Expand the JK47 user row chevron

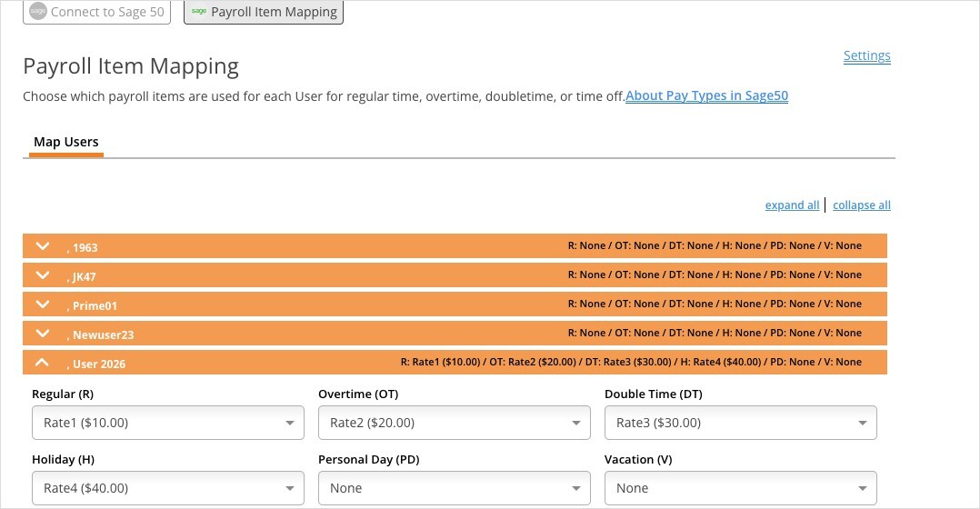click(x=43, y=274)
